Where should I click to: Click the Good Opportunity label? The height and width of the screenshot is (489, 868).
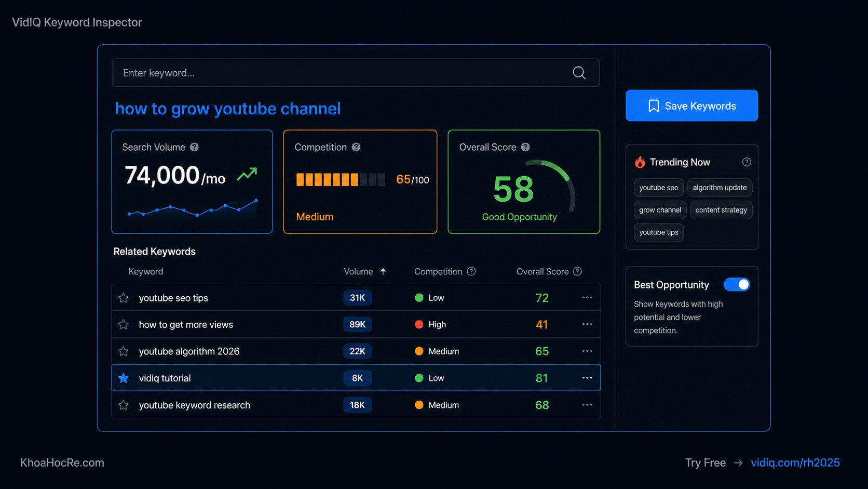point(519,217)
